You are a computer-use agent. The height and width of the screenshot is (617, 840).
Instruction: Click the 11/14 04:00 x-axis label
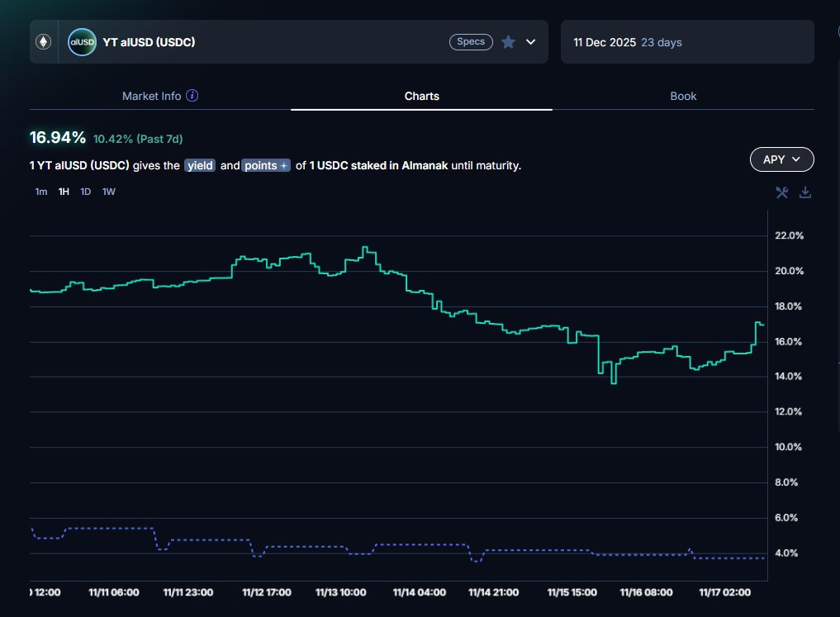(420, 592)
